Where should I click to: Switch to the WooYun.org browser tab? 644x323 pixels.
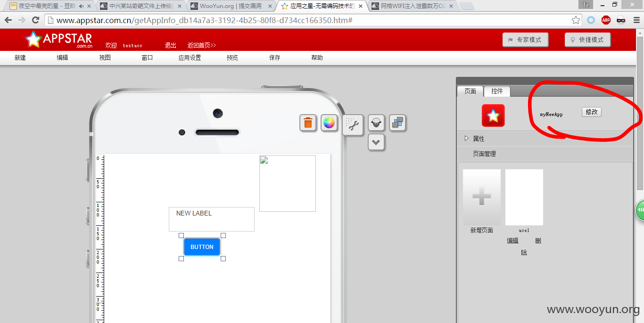pyautogui.click(x=231, y=6)
